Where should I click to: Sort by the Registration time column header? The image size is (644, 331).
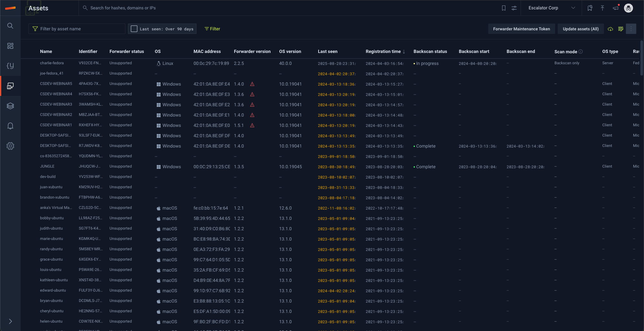coord(383,52)
